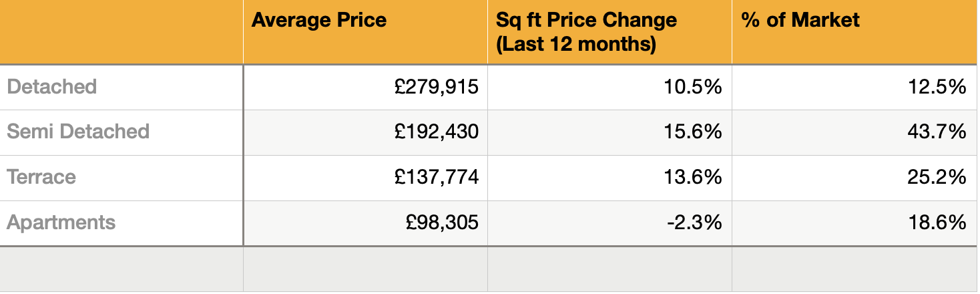Click the Apartments row label
980x294 pixels.
[121, 223]
